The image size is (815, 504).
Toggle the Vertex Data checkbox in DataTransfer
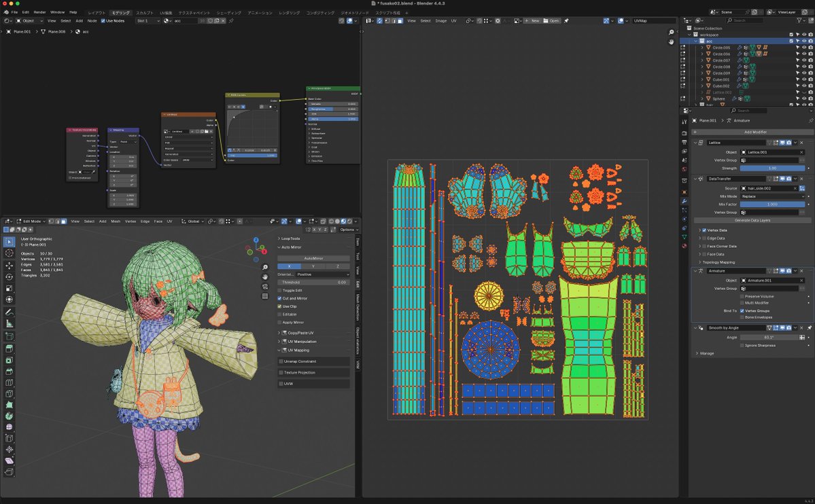[704, 230]
